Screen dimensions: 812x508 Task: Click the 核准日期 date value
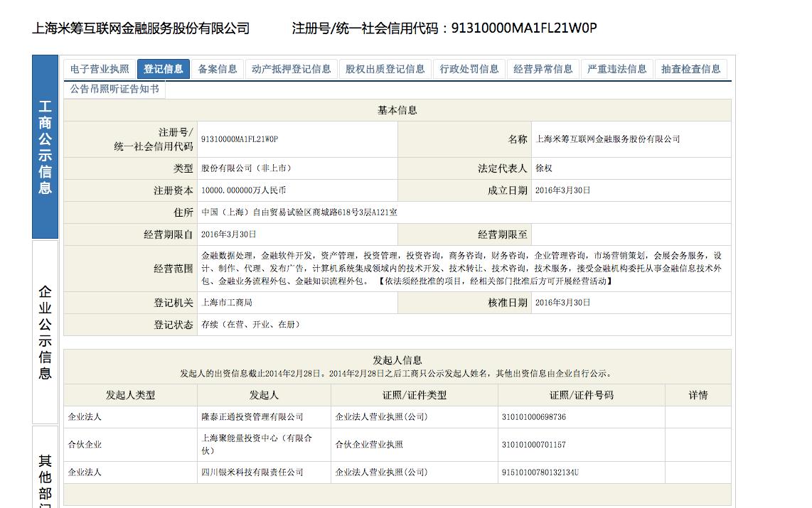(562, 303)
